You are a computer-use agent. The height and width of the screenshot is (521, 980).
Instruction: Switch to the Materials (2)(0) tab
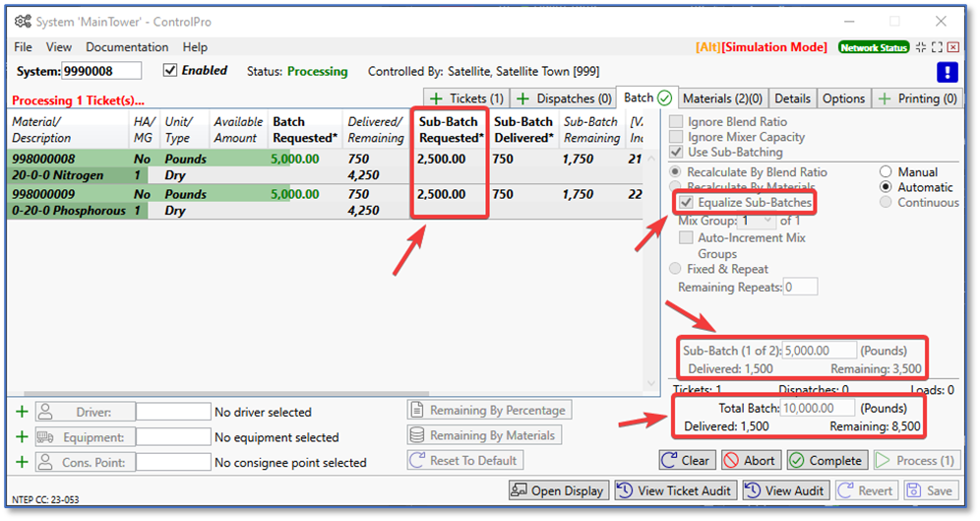tap(722, 98)
